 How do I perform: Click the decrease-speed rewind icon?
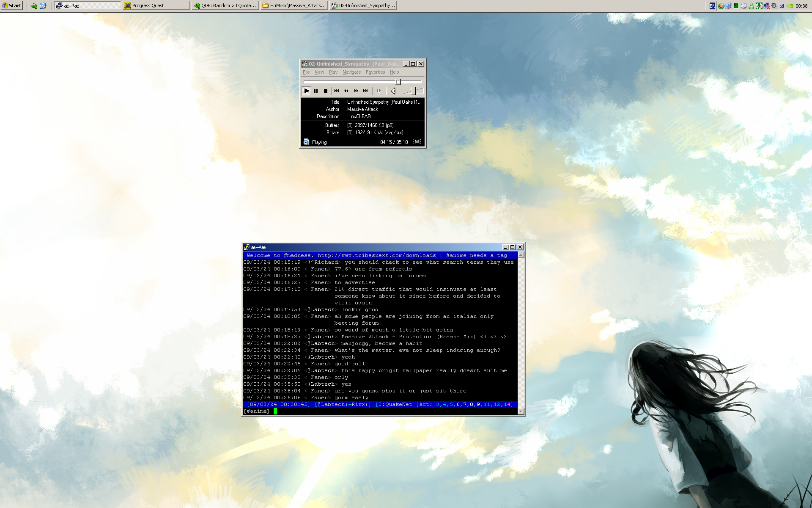346,91
